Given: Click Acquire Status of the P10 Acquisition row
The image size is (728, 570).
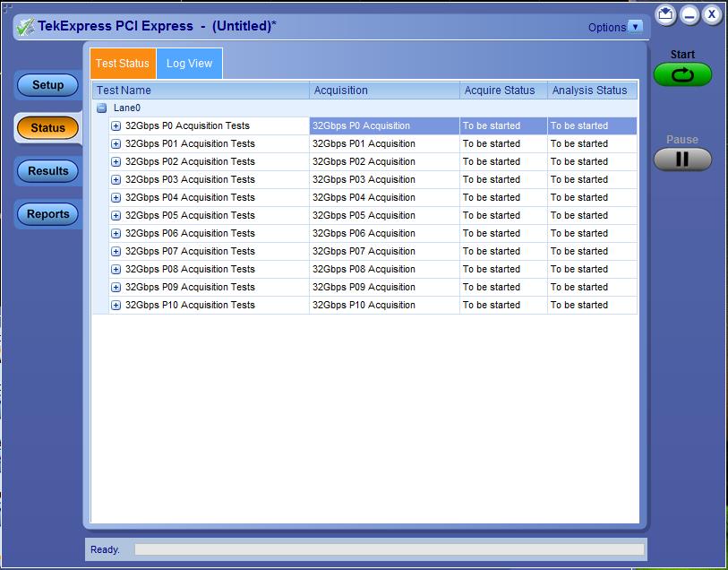Looking at the screenshot, I should tap(504, 306).
